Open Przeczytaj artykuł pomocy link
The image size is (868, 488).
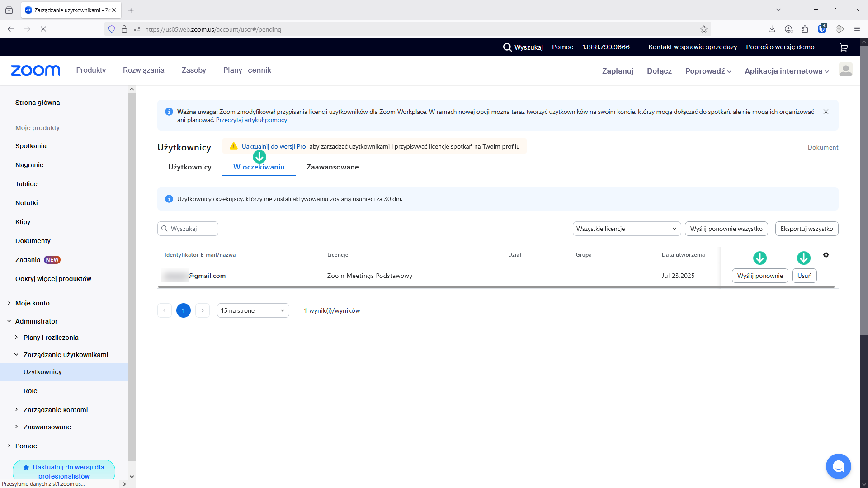[251, 120]
